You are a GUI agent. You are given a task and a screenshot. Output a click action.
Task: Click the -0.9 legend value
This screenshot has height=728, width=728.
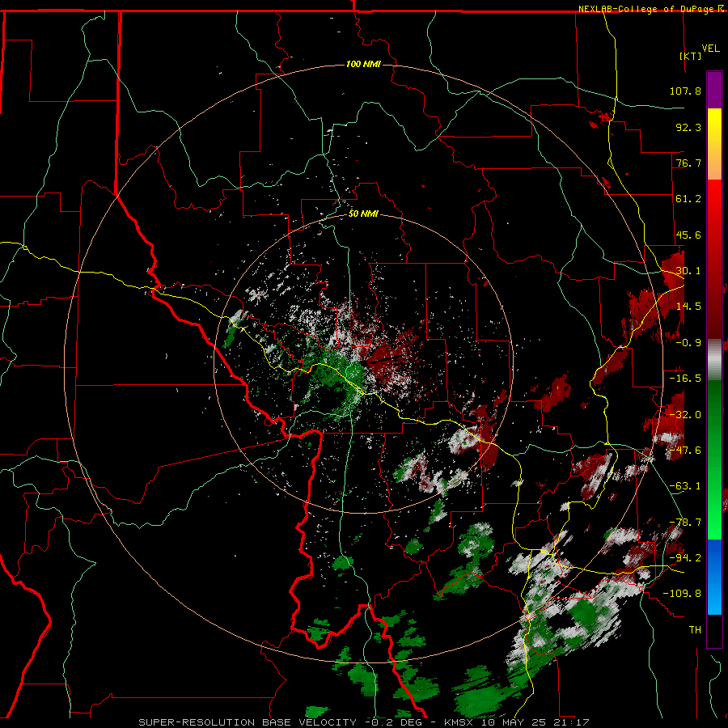point(688,343)
